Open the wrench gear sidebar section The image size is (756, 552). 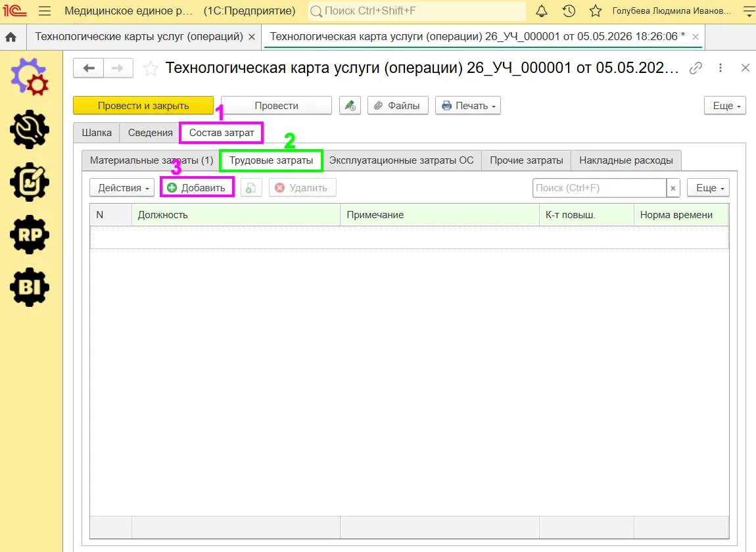(30, 129)
